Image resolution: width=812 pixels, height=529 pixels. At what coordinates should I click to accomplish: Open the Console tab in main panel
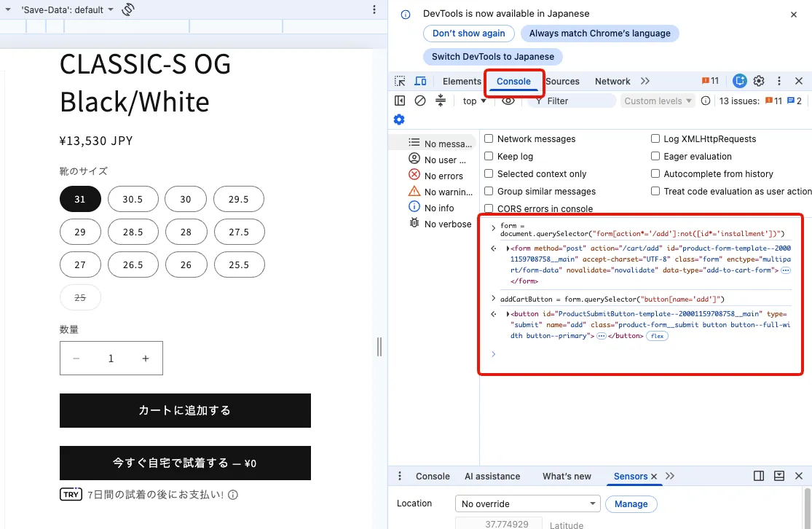click(x=513, y=82)
